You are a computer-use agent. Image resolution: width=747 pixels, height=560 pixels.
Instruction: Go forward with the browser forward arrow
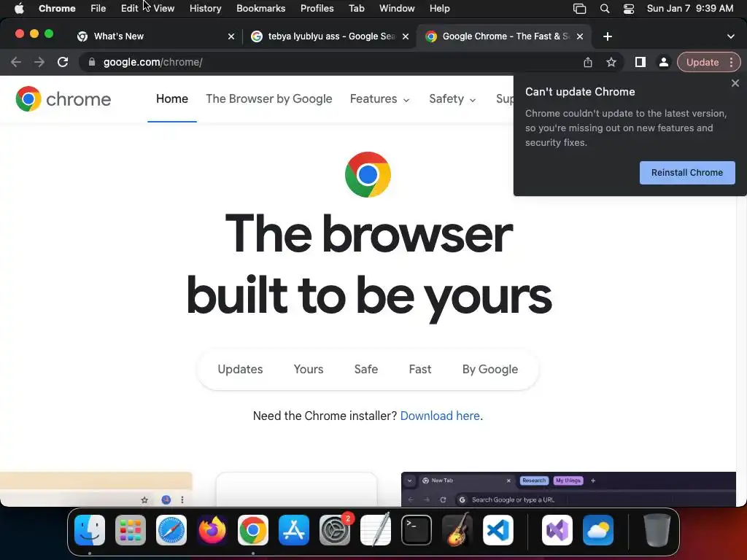pyautogui.click(x=39, y=62)
